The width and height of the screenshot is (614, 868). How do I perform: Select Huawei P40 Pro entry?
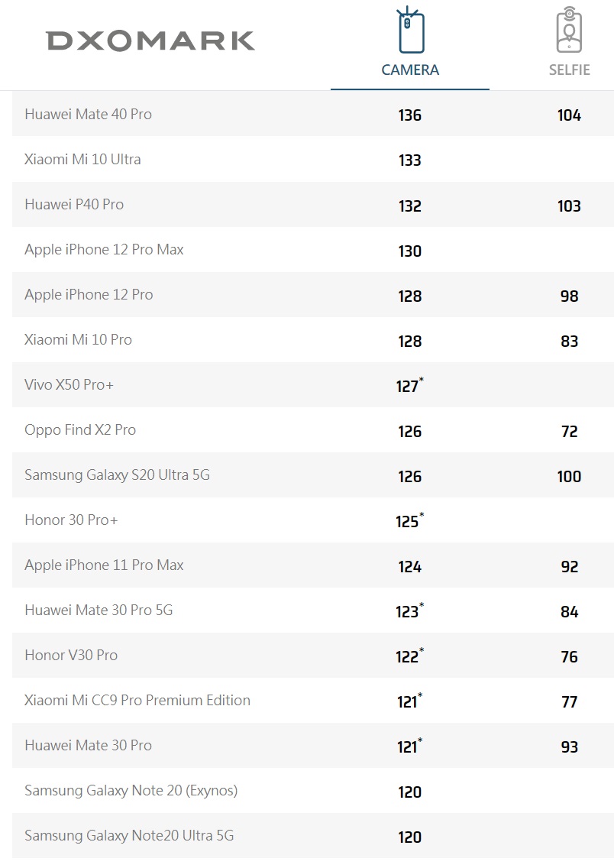[74, 205]
